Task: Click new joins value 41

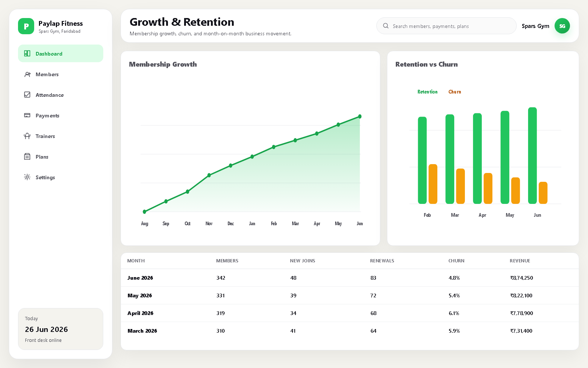Action: click(x=293, y=331)
